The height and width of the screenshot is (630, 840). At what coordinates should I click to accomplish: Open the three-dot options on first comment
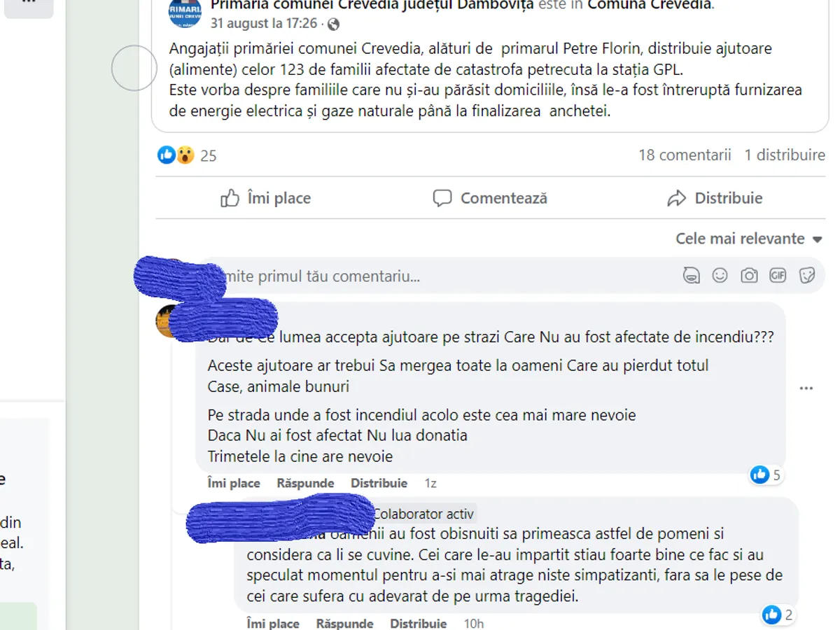point(806,388)
